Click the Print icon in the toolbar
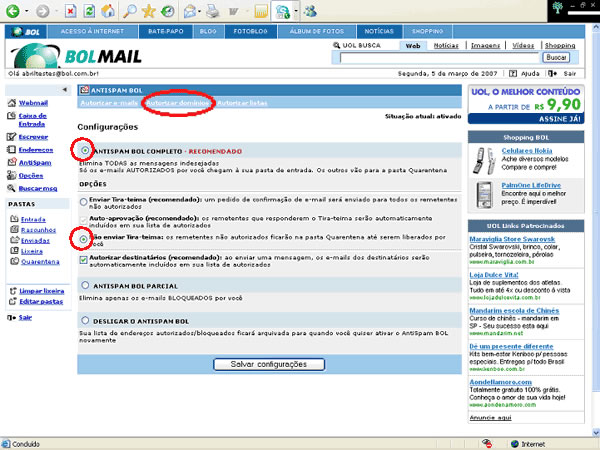Image resolution: width=600 pixels, height=450 pixels. [209, 12]
